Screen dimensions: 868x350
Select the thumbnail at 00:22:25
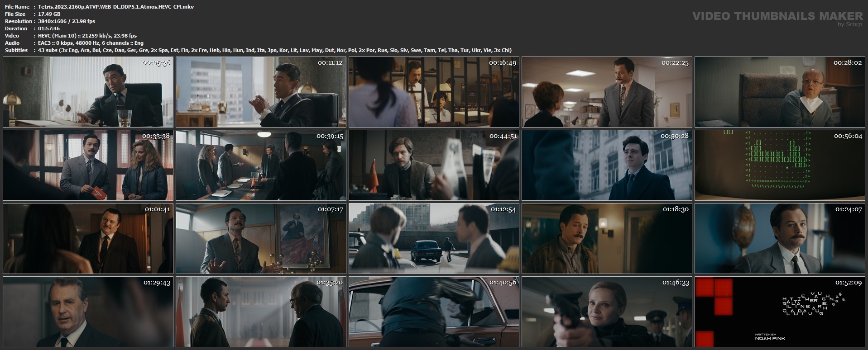[x=607, y=92]
